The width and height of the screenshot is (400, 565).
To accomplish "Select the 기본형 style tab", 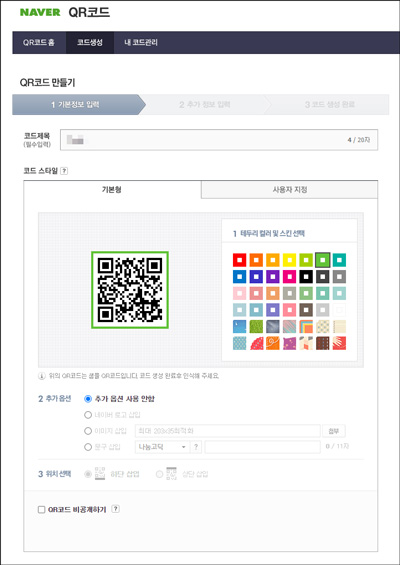I will click(x=112, y=190).
